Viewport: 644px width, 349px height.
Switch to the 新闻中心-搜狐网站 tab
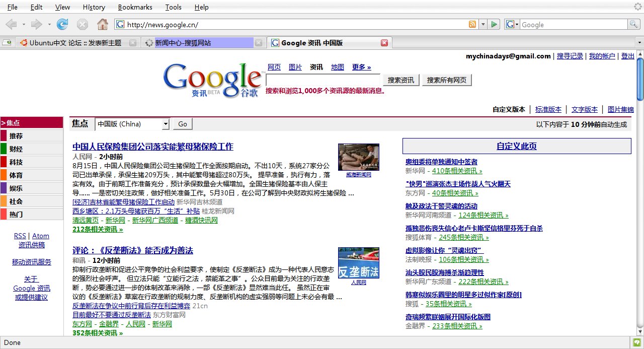coord(203,43)
